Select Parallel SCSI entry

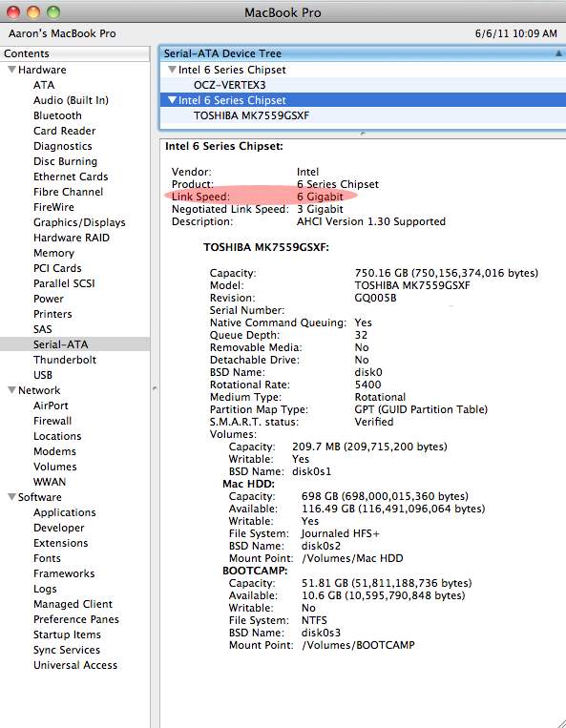point(64,283)
